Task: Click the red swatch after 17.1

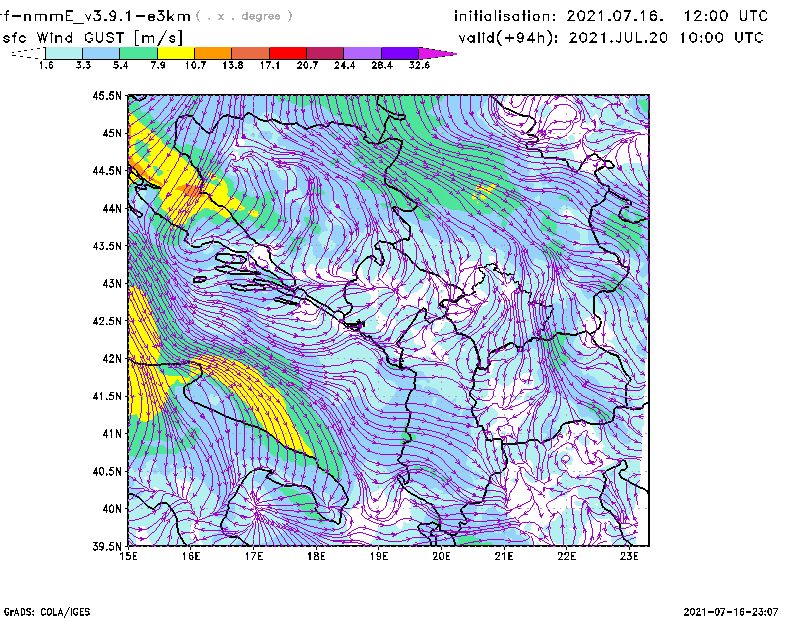Action: (x=288, y=53)
